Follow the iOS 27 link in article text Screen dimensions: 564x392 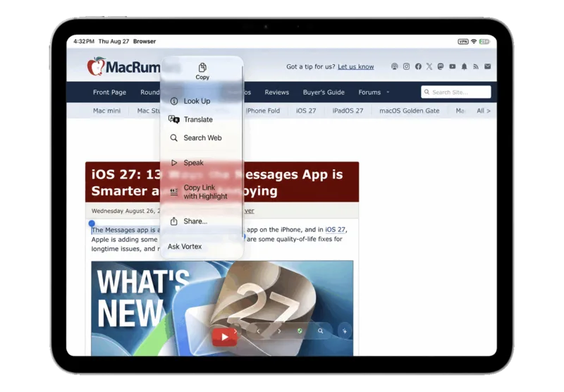click(x=336, y=229)
